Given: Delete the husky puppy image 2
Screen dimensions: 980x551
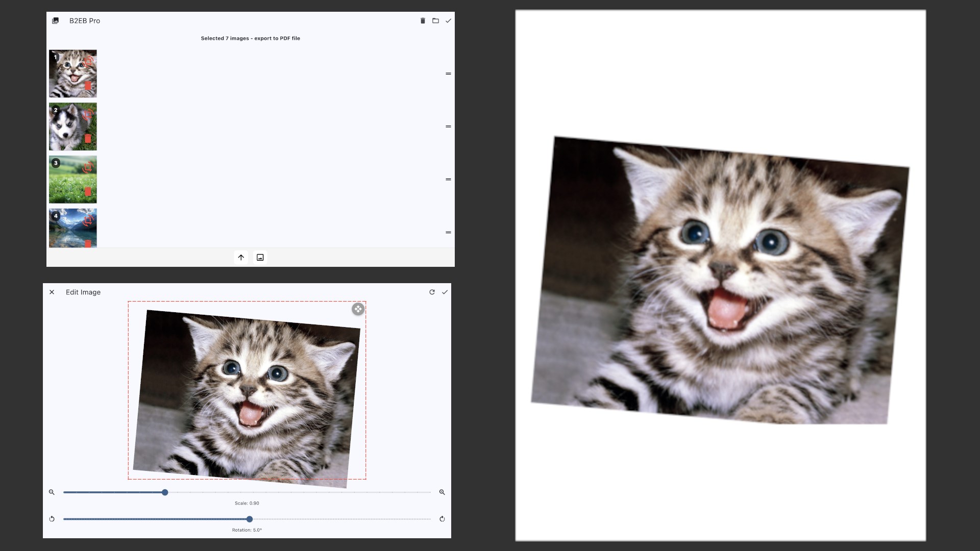Looking at the screenshot, I should (x=88, y=139).
